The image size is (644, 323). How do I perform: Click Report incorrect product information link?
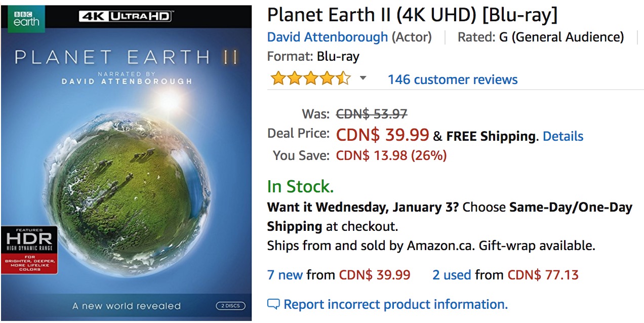click(395, 304)
